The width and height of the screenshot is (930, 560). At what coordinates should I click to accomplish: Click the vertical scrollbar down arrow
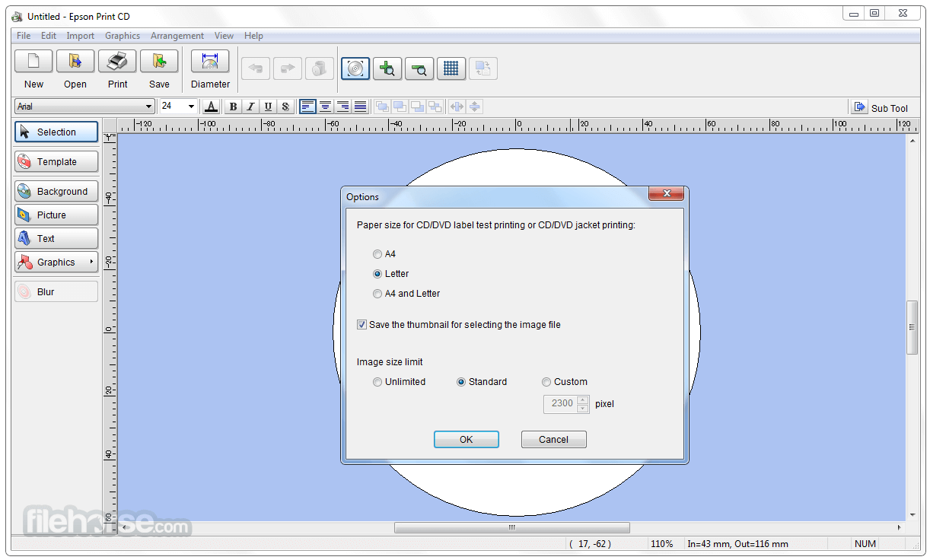tap(912, 515)
